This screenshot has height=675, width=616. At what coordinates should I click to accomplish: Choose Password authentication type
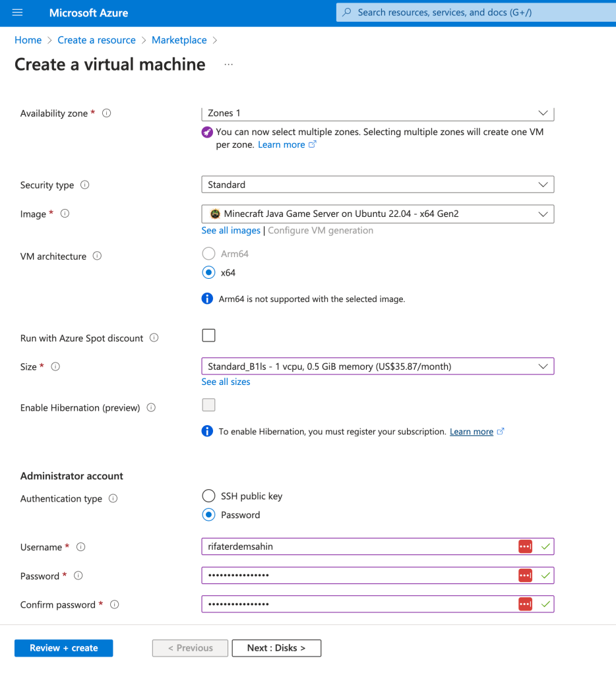208,515
